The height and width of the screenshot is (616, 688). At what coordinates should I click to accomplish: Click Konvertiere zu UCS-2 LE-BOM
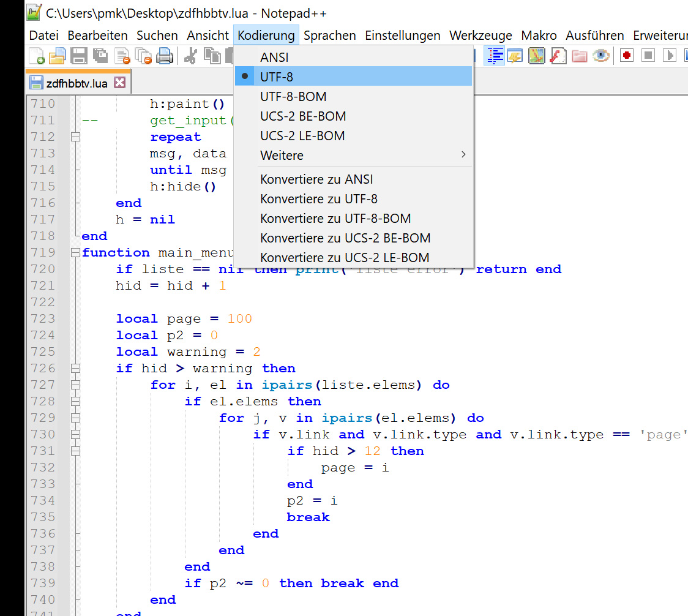[x=345, y=258]
